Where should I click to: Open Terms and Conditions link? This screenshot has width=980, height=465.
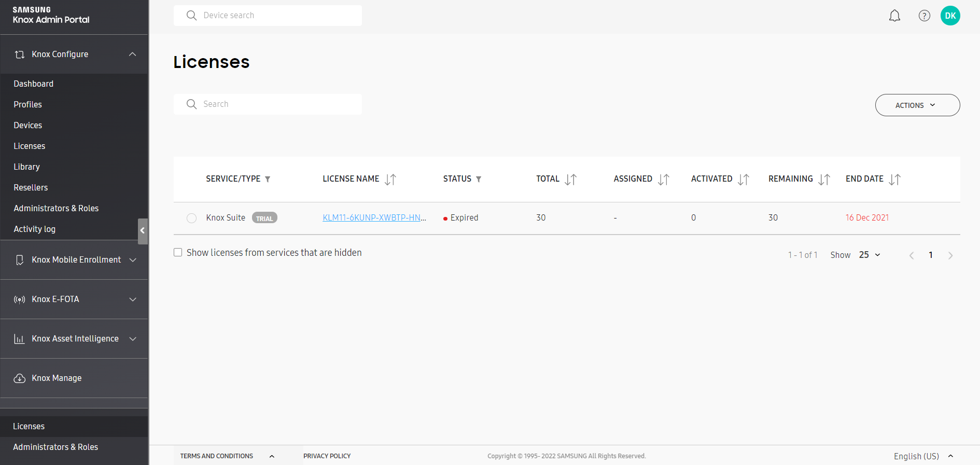point(217,456)
